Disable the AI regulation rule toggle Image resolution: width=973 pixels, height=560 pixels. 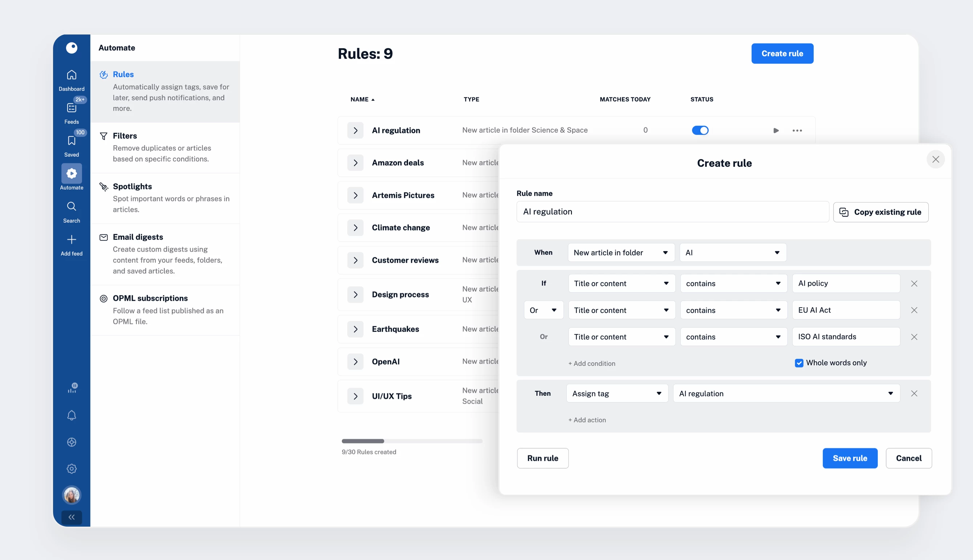pyautogui.click(x=700, y=131)
